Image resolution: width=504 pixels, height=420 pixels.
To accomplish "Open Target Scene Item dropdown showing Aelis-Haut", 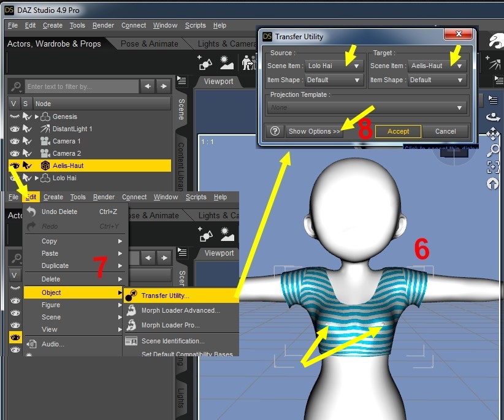I will point(437,66).
